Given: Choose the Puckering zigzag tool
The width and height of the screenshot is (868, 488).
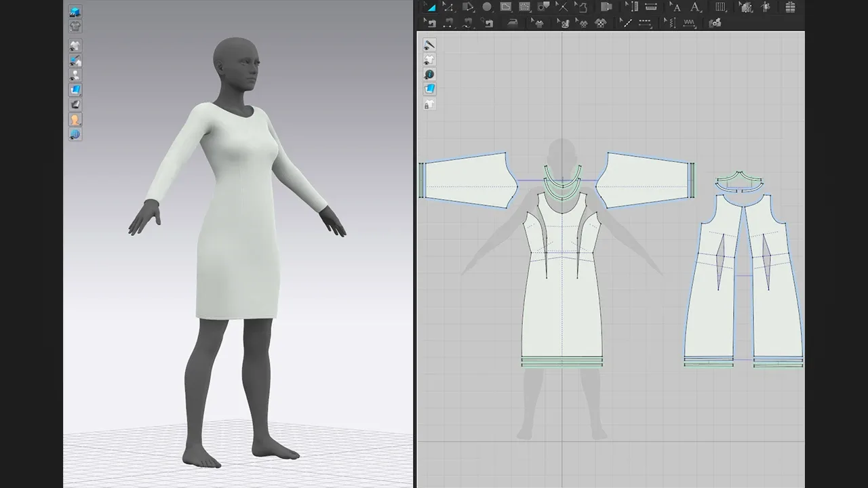Looking at the screenshot, I should [x=689, y=22].
